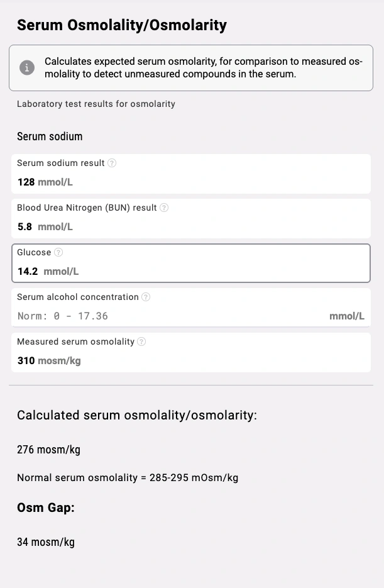This screenshot has width=384, height=588.
Task: Click the info icon in the description box
Action: coord(26,67)
